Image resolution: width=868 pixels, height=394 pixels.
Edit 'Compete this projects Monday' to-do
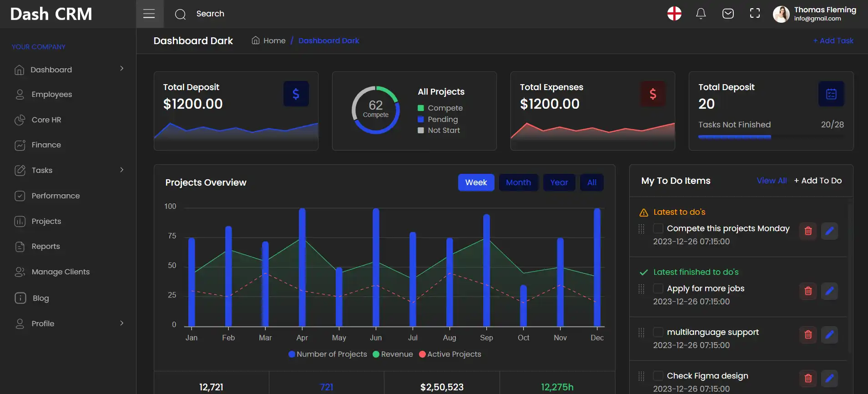pos(830,231)
